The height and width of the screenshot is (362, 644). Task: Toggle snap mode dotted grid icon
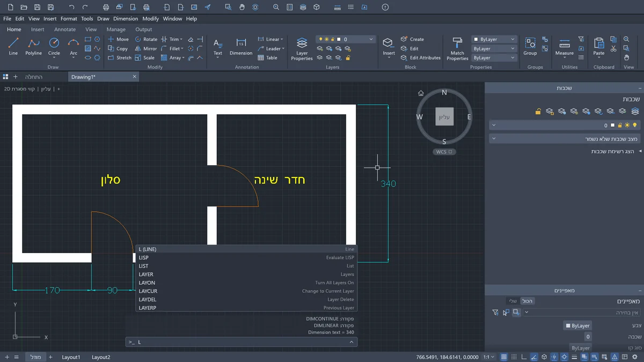pyautogui.click(x=514, y=357)
